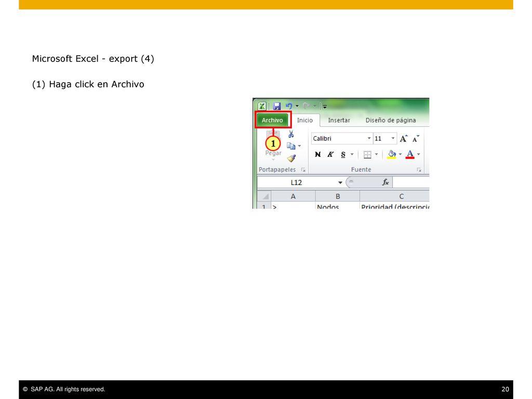Apply yellow fill color paint bucket
This screenshot has height=399, width=532.
[x=392, y=155]
